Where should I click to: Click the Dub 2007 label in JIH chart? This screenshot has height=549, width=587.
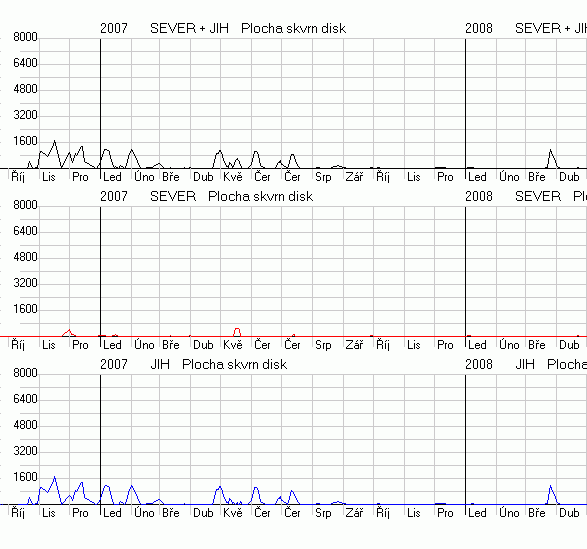[x=203, y=513]
